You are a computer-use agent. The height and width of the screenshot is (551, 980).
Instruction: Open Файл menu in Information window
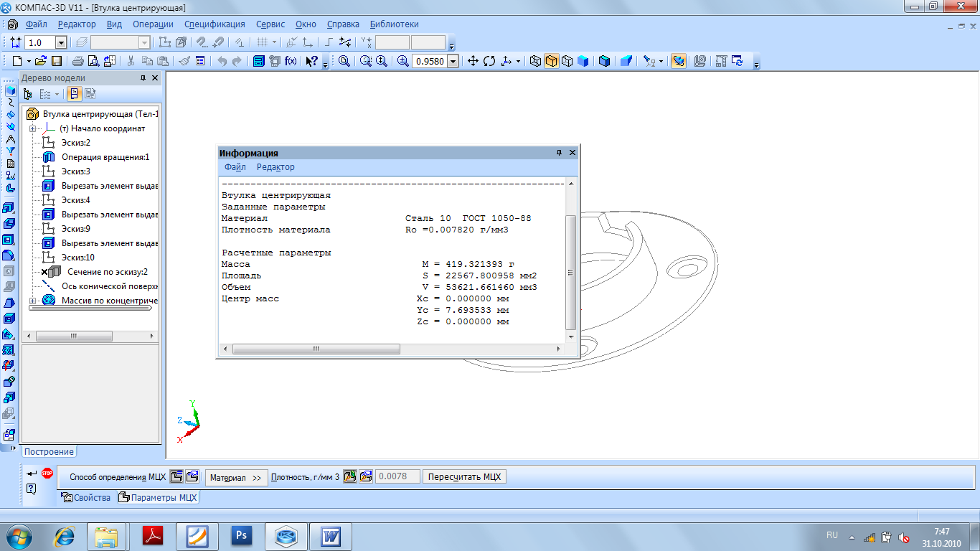(x=235, y=167)
